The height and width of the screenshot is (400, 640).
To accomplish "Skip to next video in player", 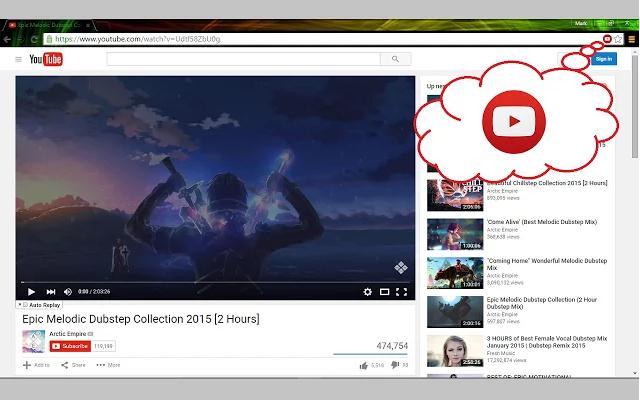I will click(x=47, y=292).
